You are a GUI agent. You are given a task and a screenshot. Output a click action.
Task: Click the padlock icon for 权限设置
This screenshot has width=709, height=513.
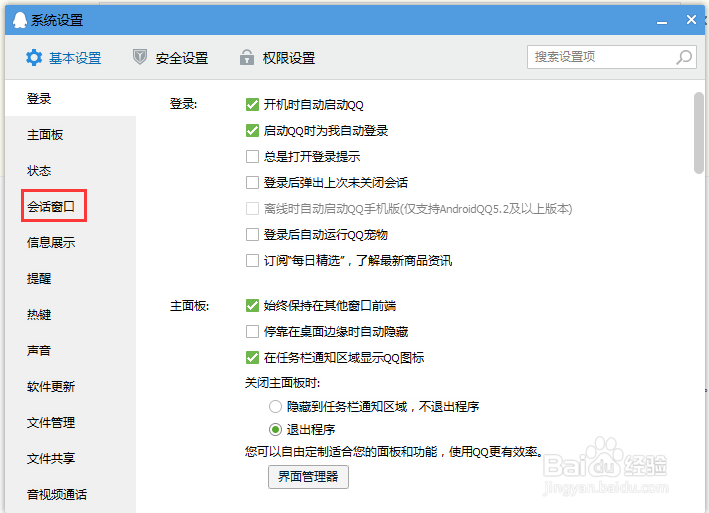tap(246, 57)
